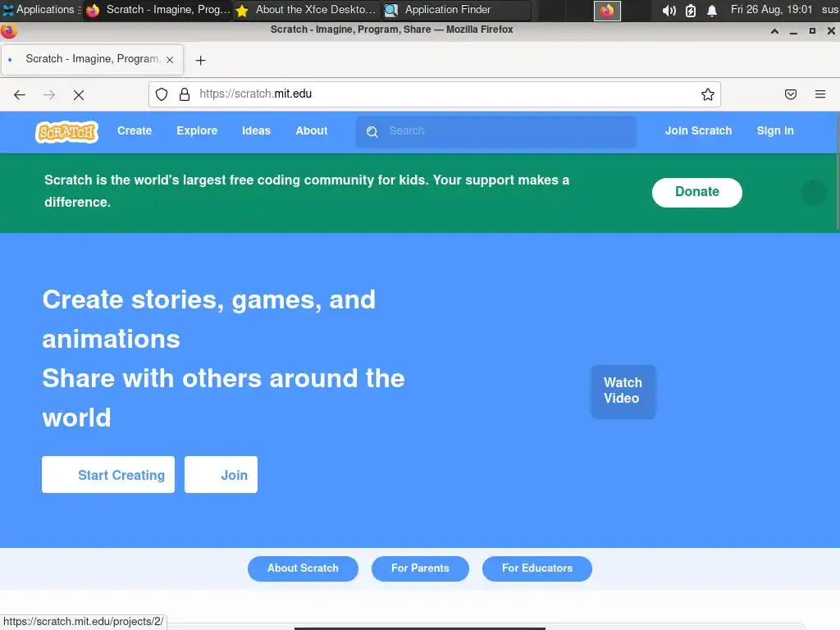Click the page vertical scrollbar

tap(838, 171)
